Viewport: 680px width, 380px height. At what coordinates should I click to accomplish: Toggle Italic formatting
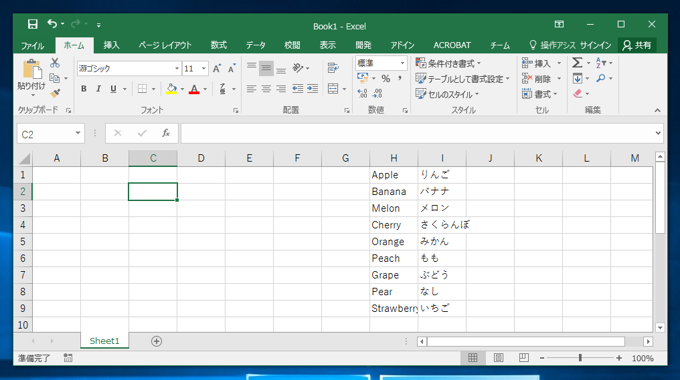tap(98, 89)
